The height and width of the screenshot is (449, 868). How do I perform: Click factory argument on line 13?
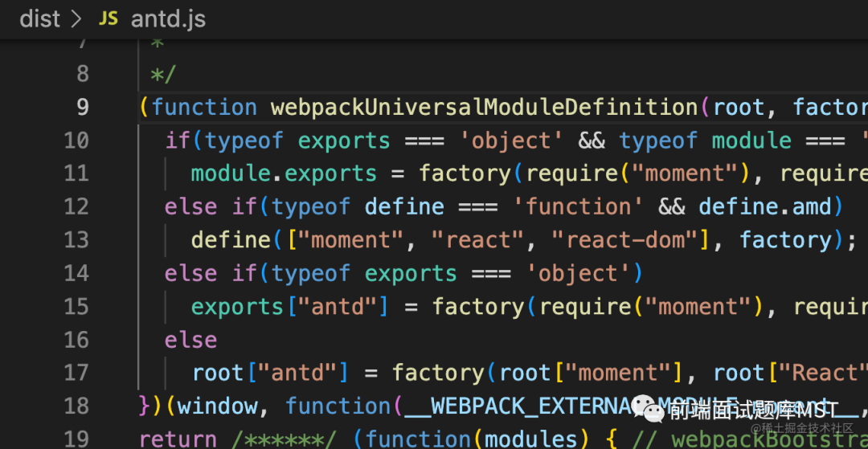pos(785,239)
